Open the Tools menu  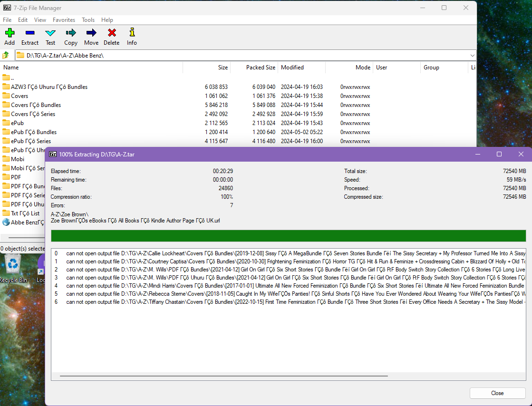click(x=88, y=20)
